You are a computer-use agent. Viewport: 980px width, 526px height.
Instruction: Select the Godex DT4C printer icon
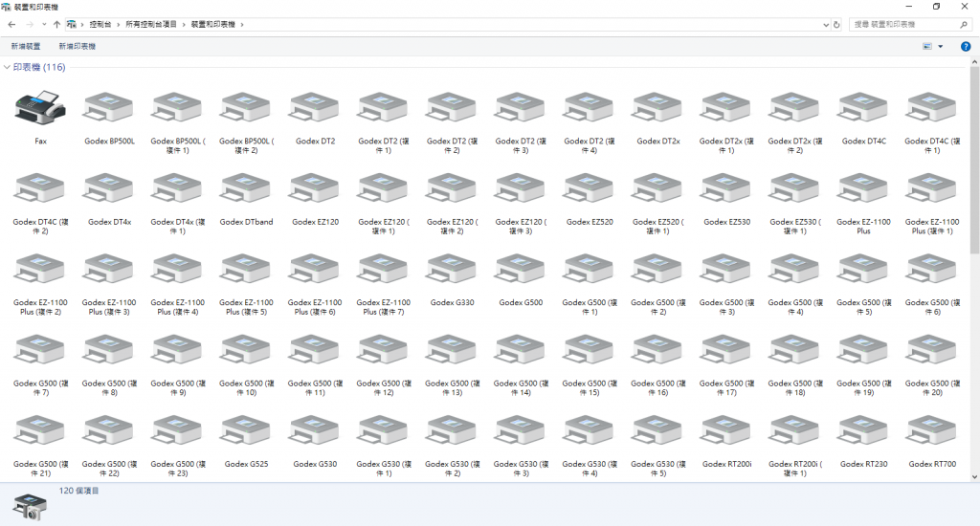pyautogui.click(x=863, y=107)
